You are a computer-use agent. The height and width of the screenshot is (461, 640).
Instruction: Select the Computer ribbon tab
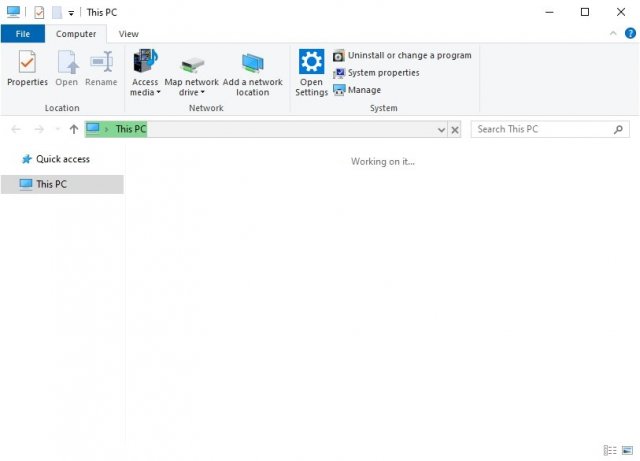coord(76,34)
